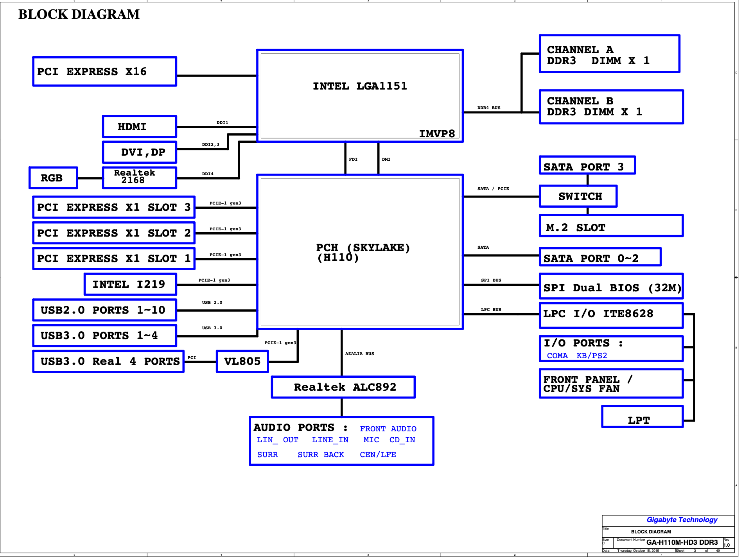
Task: Click the SPI BUS label
Action: pos(491,280)
